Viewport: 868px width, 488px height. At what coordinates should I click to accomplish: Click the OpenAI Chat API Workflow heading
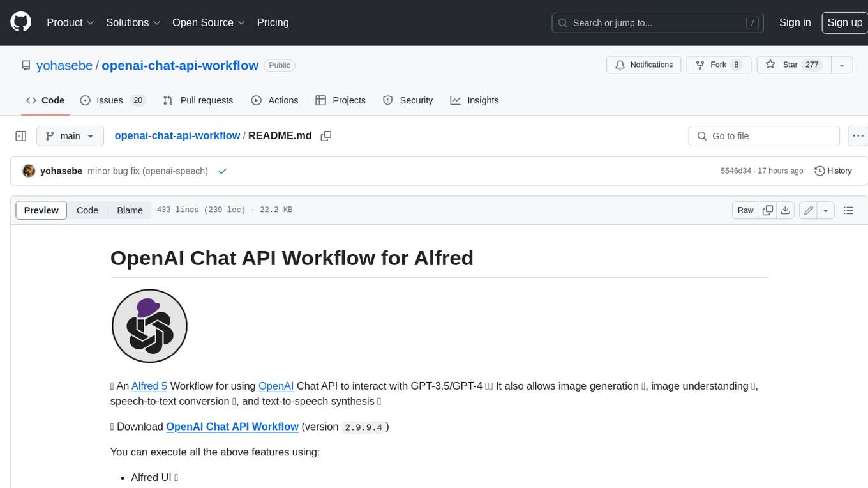tap(292, 258)
